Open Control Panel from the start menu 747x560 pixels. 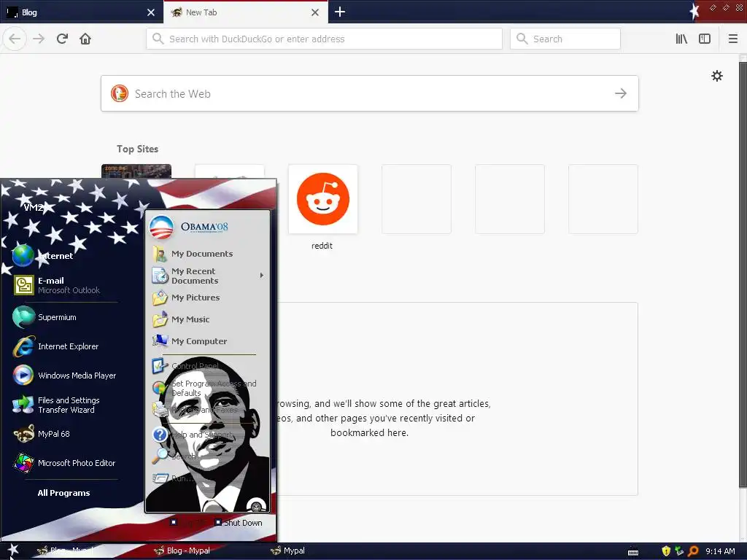point(185,366)
